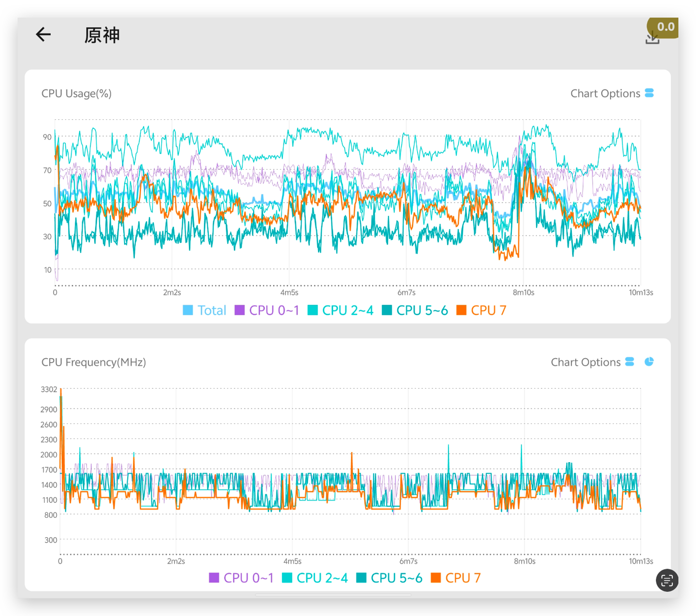Click the 0.0 overlay badge

(665, 27)
